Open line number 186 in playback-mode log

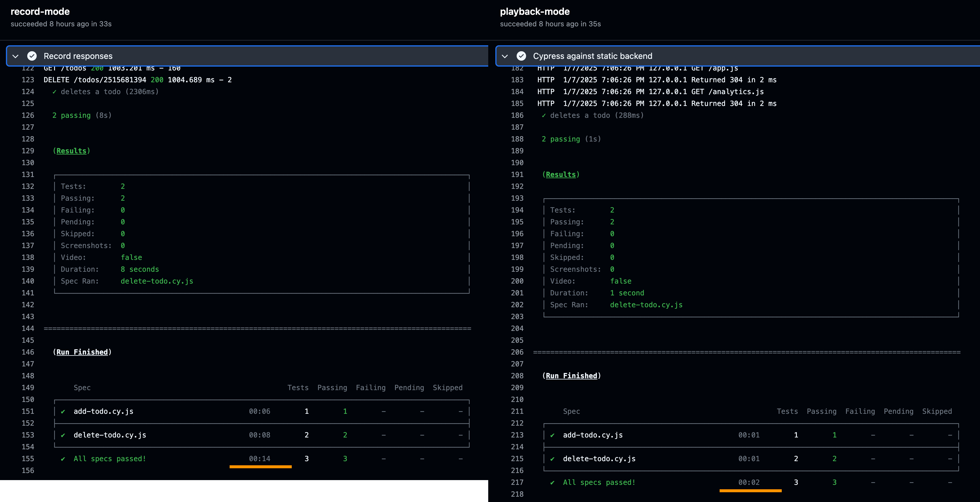click(x=517, y=115)
